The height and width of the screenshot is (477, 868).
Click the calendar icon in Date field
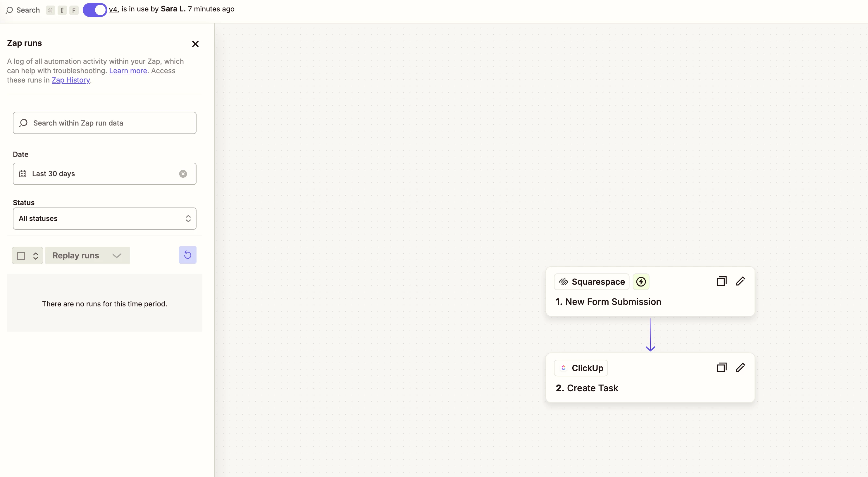coord(23,174)
